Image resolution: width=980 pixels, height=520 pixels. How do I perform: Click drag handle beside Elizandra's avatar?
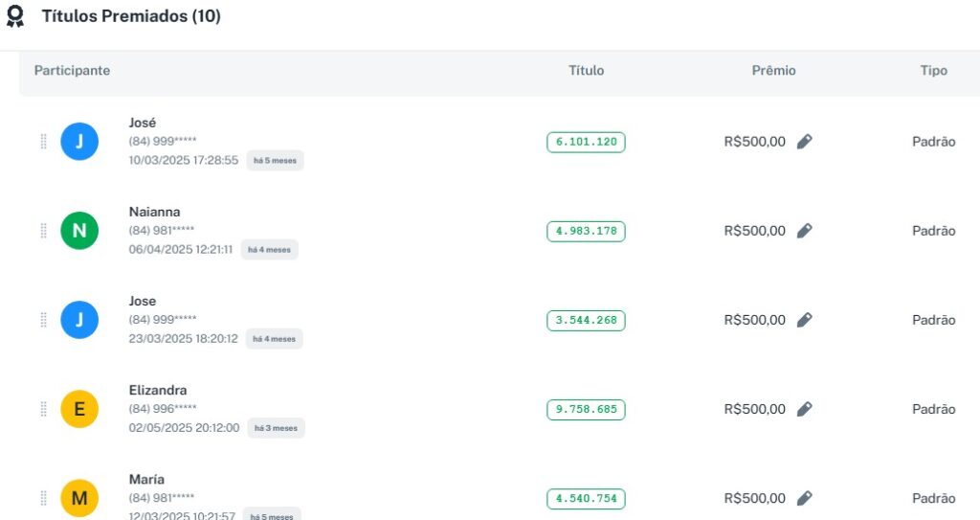pos(43,409)
